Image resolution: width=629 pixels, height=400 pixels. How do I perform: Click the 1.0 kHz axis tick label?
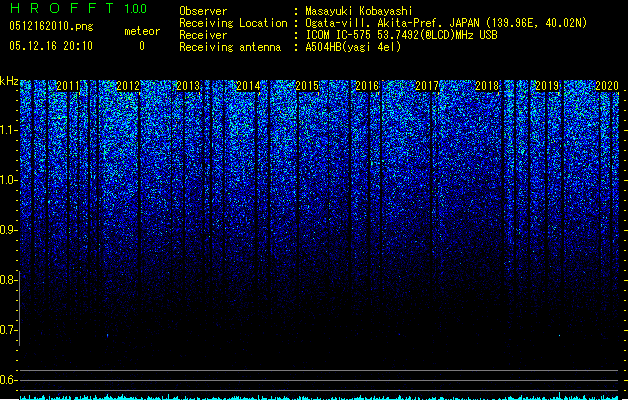[9, 180]
